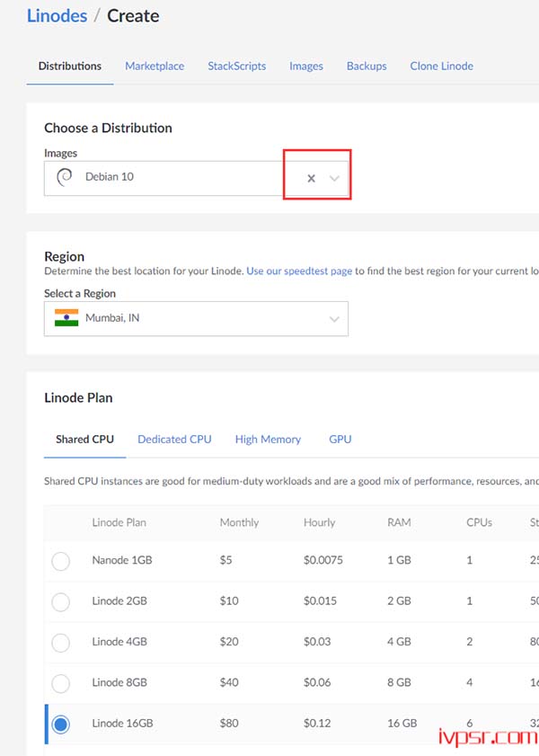Screen dimensions: 539x756
Task: Click the $0.03 hourly price
Action: [317, 642]
